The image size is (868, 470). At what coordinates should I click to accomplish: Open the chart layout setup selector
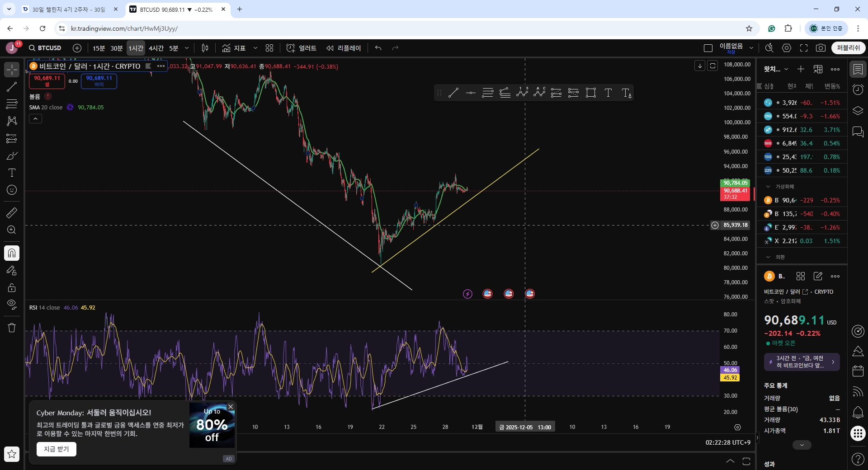tap(708, 48)
